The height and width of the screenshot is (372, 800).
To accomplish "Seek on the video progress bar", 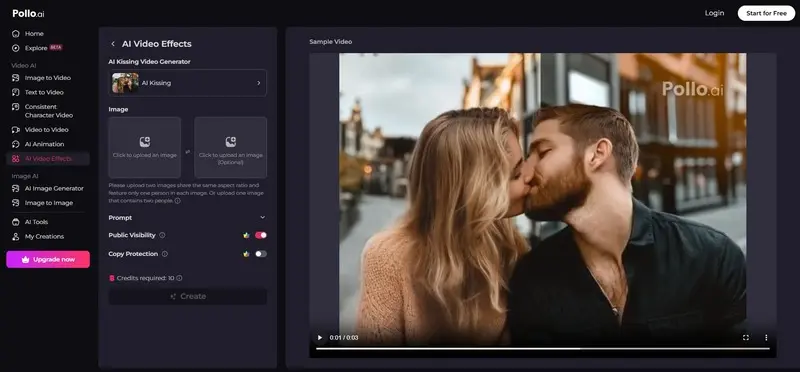I will (543, 349).
